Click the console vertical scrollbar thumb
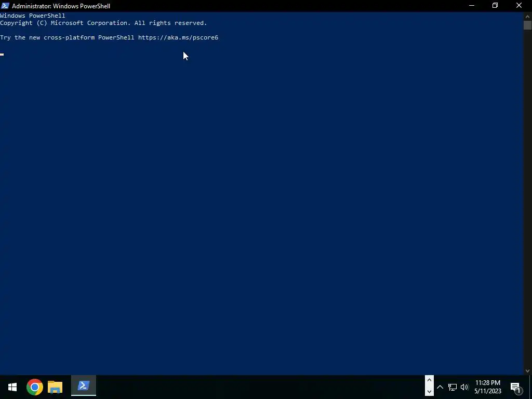This screenshot has height=399, width=532. point(528,25)
